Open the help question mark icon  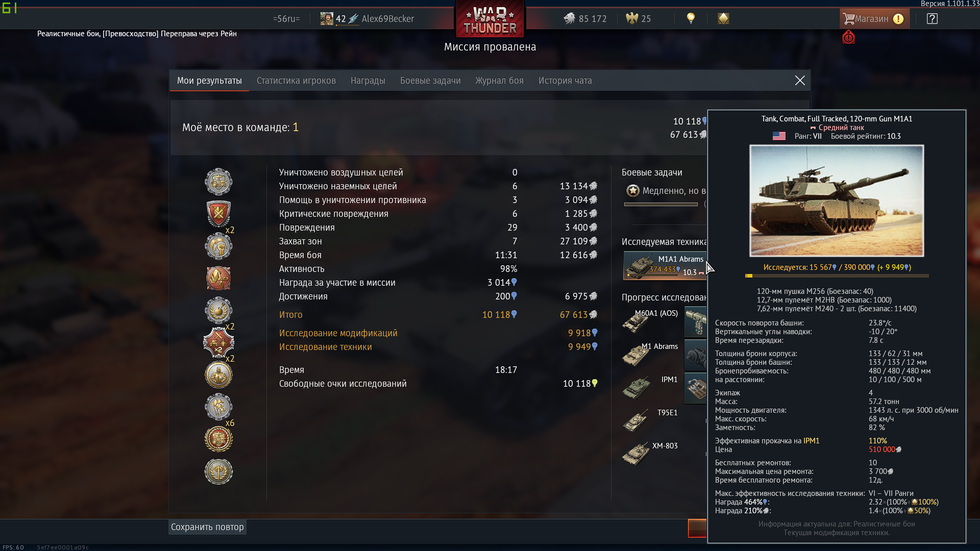pyautogui.click(x=932, y=19)
